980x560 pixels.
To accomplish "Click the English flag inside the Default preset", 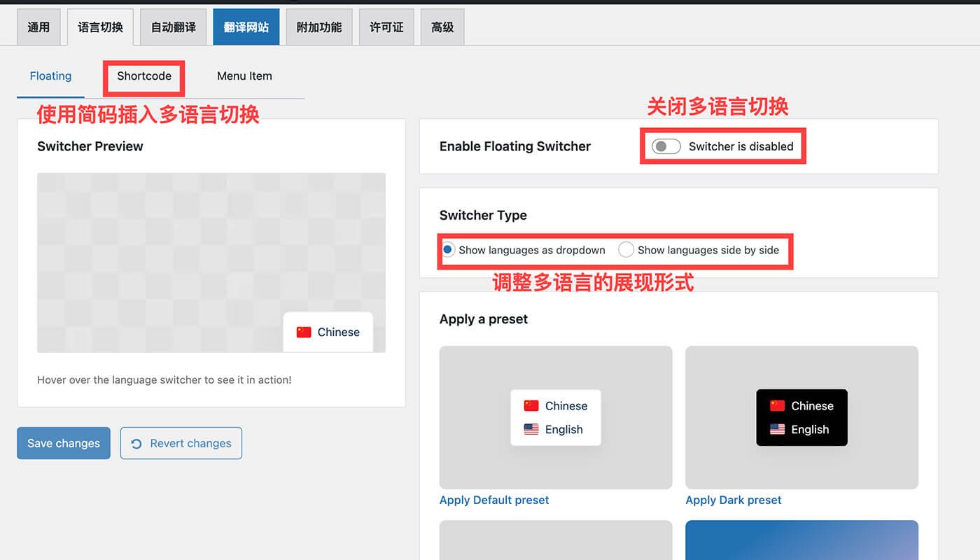I will tap(532, 429).
